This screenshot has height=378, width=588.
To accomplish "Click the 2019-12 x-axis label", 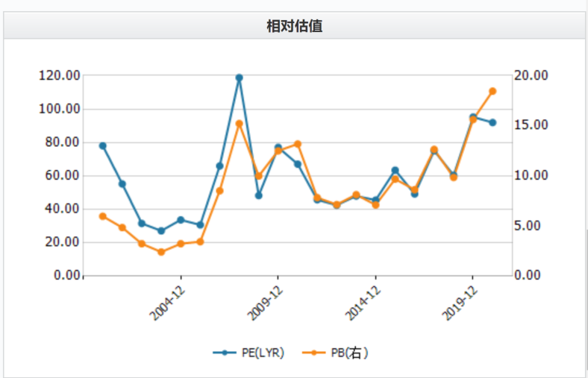I will point(460,303).
